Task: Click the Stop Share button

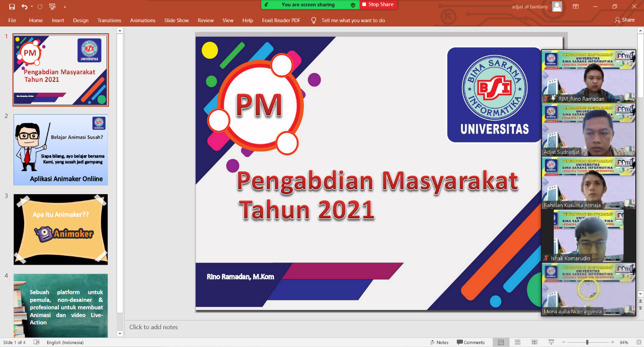Action: tap(378, 4)
